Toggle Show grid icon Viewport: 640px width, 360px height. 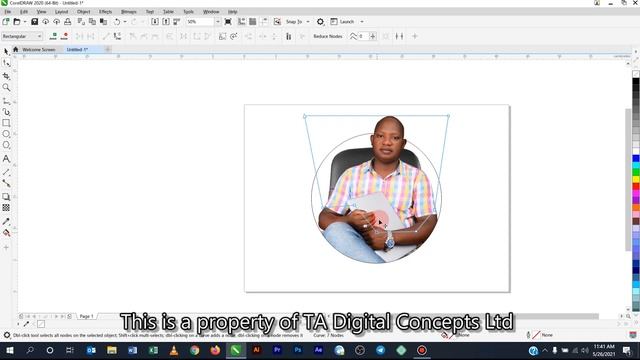(253, 22)
